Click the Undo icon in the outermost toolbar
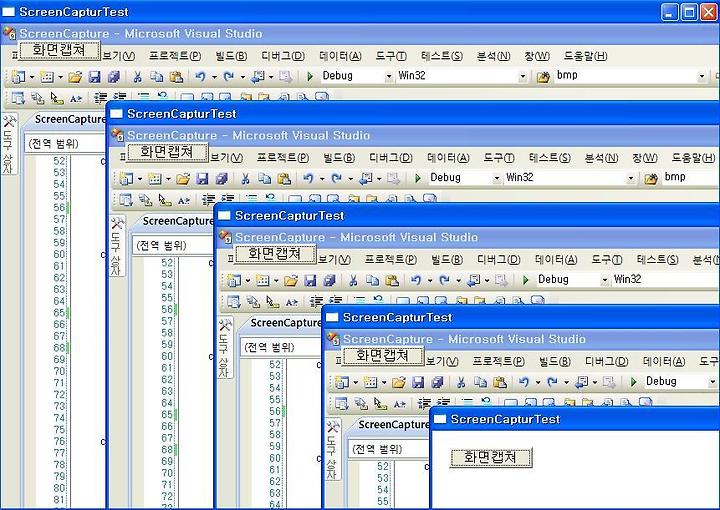The height and width of the screenshot is (510, 720). coord(200,77)
